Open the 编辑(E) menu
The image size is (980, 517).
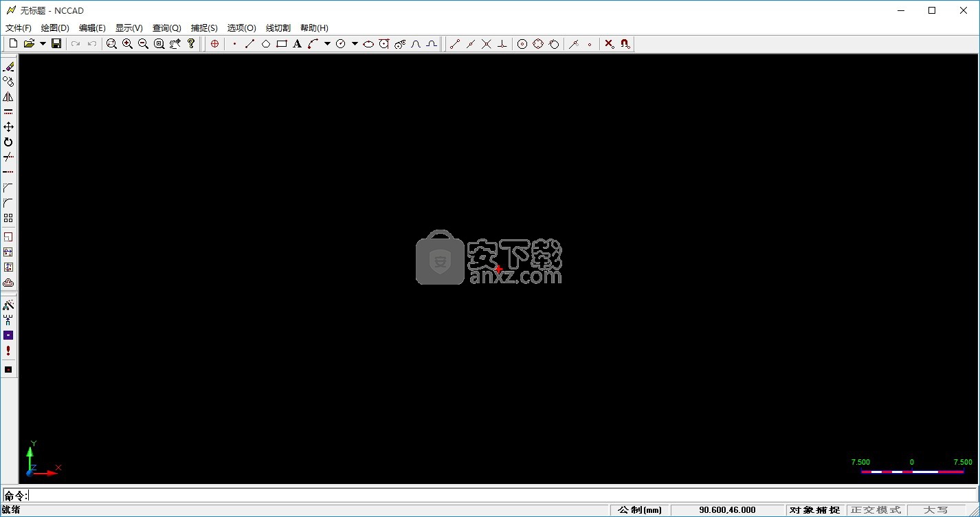point(92,28)
